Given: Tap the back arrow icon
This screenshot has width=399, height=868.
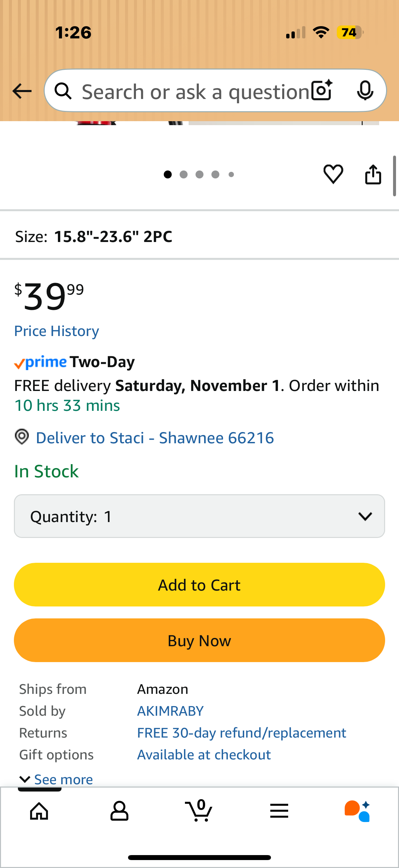Looking at the screenshot, I should 22,91.
